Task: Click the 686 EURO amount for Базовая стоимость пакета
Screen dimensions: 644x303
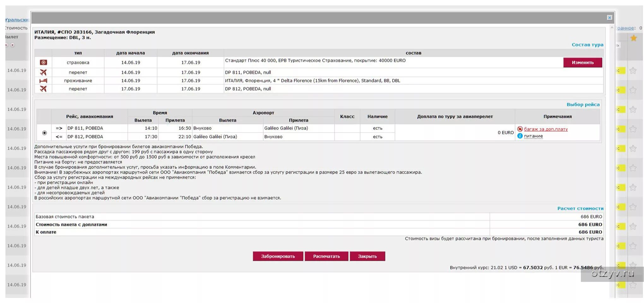Action: point(591,217)
